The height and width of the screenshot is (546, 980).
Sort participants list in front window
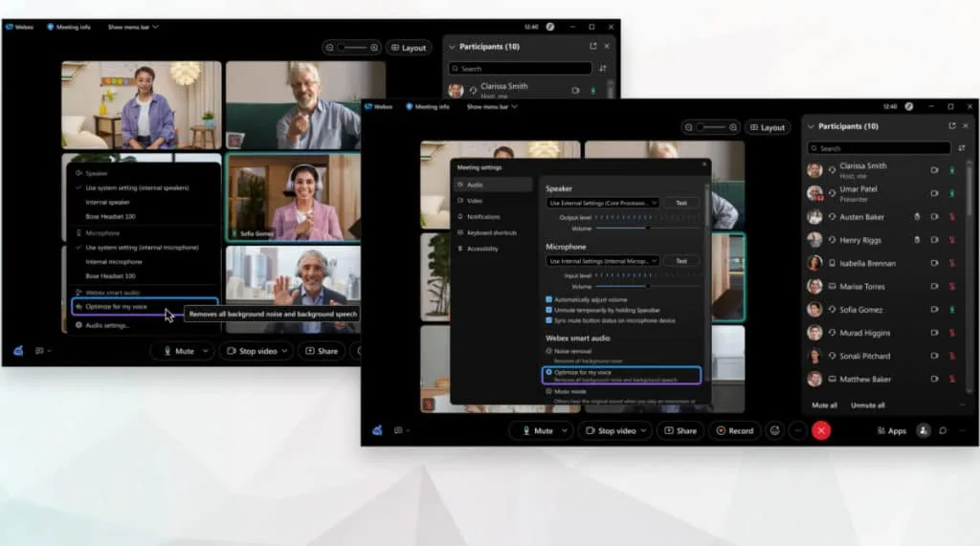coord(961,148)
